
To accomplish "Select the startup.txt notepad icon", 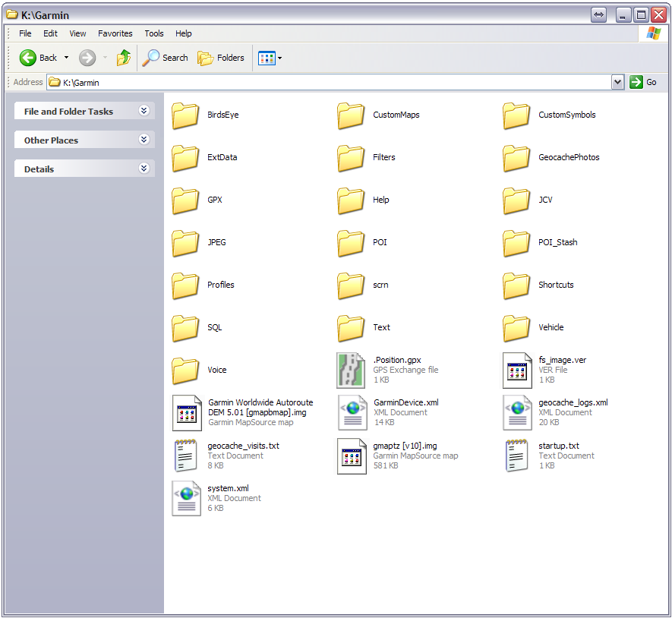I will pos(516,455).
